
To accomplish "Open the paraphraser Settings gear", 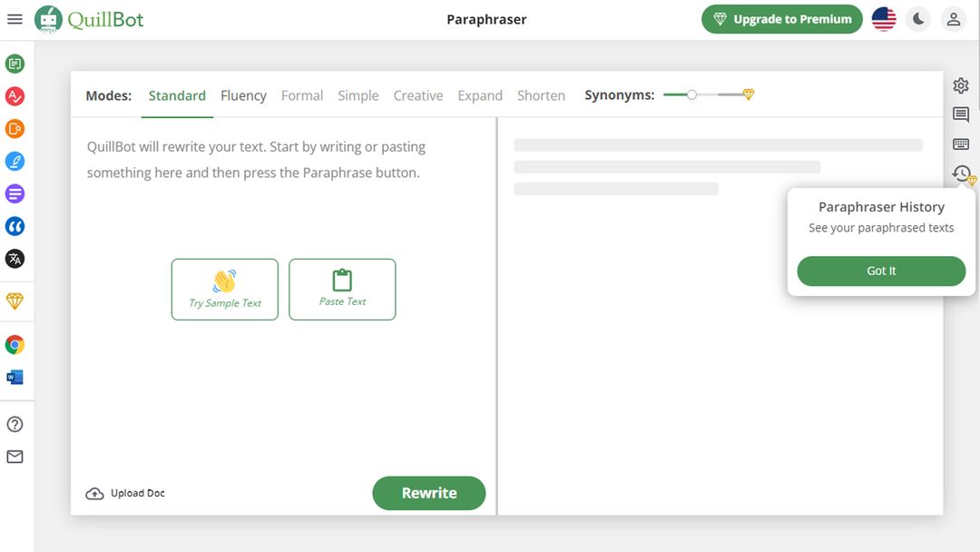I will click(961, 85).
